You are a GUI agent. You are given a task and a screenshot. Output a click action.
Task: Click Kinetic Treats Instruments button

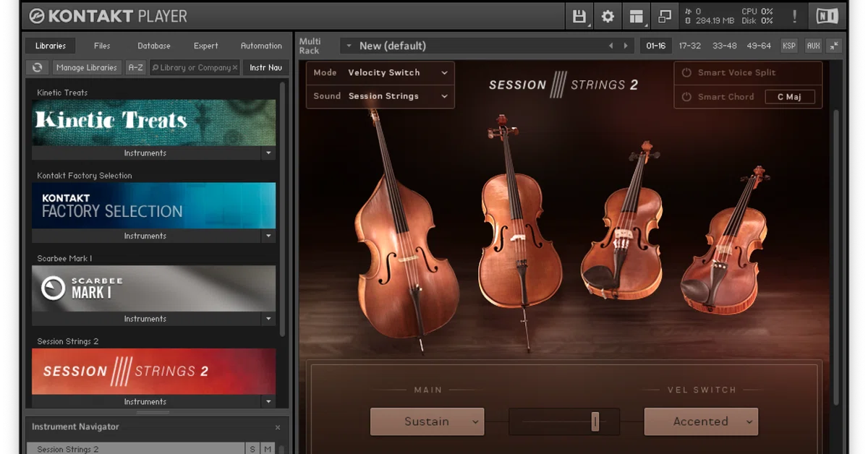tap(145, 153)
